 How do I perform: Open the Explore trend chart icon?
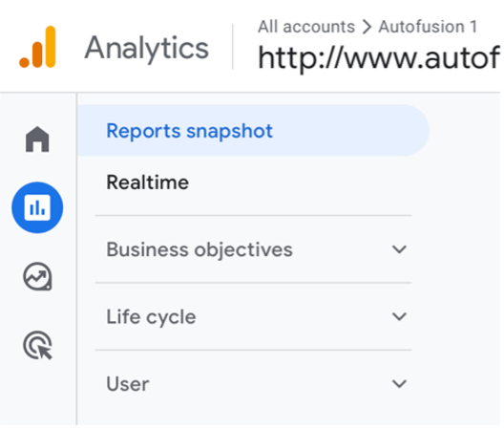click(37, 276)
